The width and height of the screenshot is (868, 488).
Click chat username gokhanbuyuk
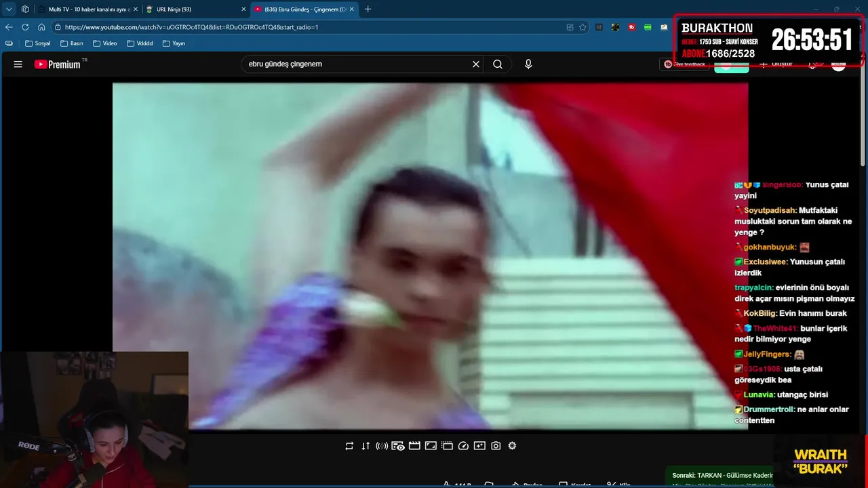click(770, 247)
